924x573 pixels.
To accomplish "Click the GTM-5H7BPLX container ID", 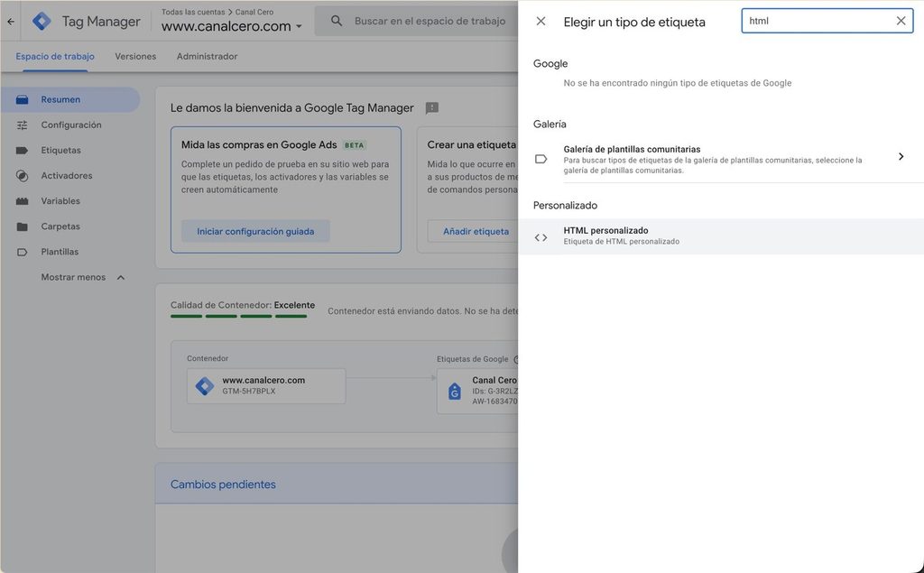I will tap(249, 392).
